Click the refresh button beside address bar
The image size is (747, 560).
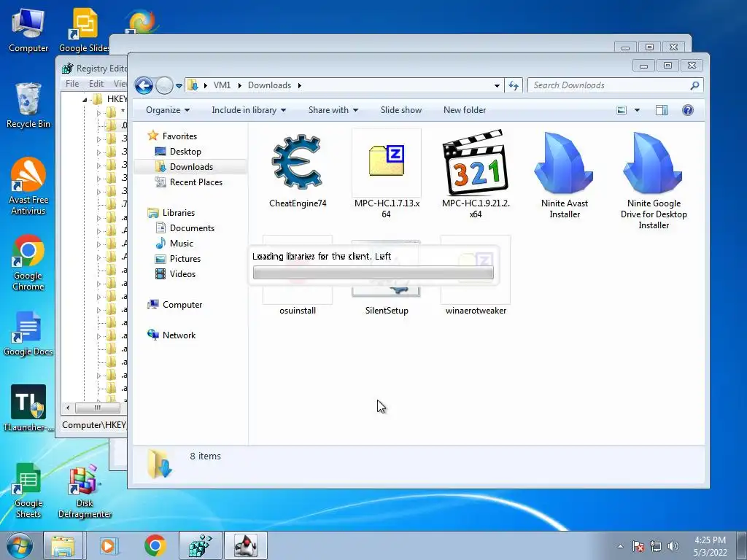pos(514,86)
